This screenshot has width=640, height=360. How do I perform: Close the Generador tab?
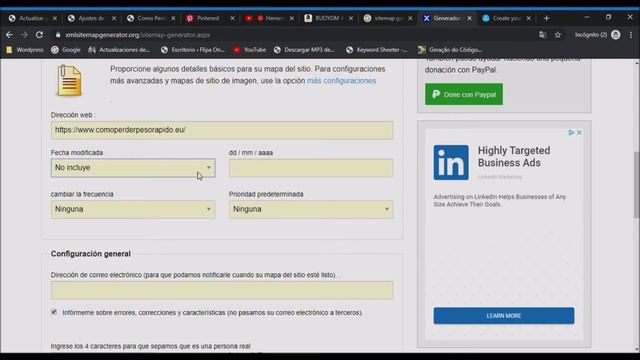(x=469, y=18)
